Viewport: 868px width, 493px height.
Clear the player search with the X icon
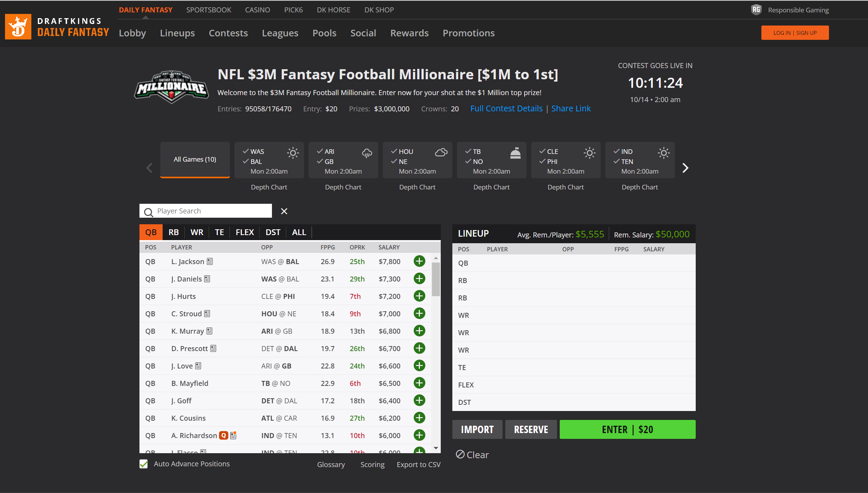(284, 211)
